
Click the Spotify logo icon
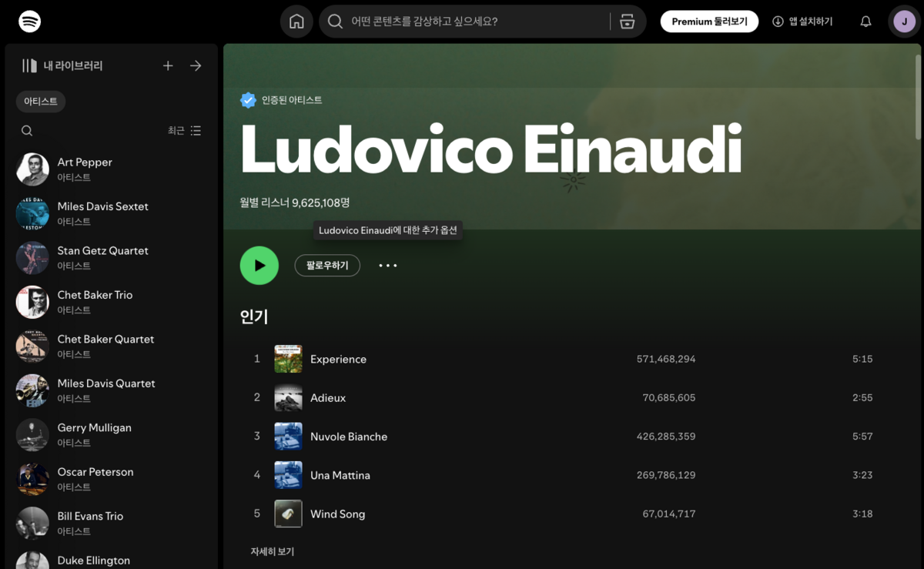tap(29, 22)
